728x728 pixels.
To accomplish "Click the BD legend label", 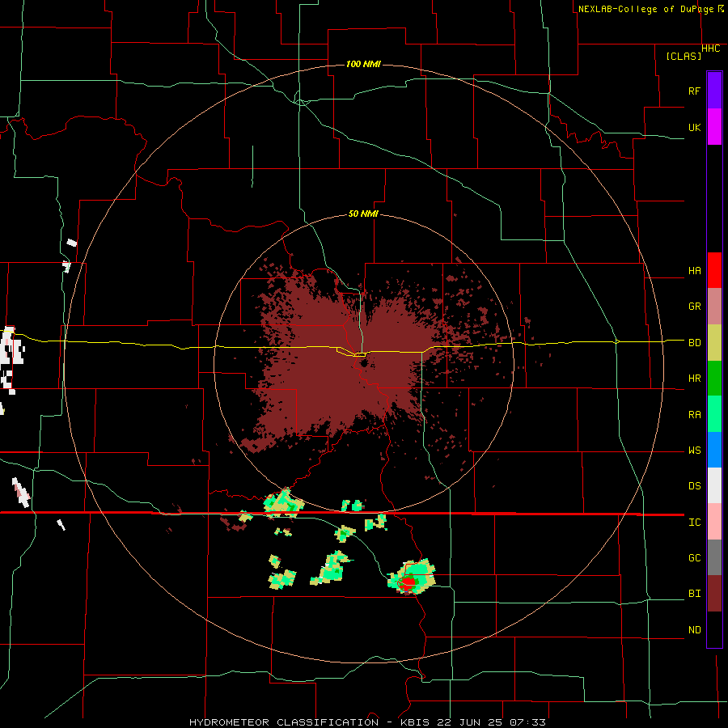I will 695,343.
